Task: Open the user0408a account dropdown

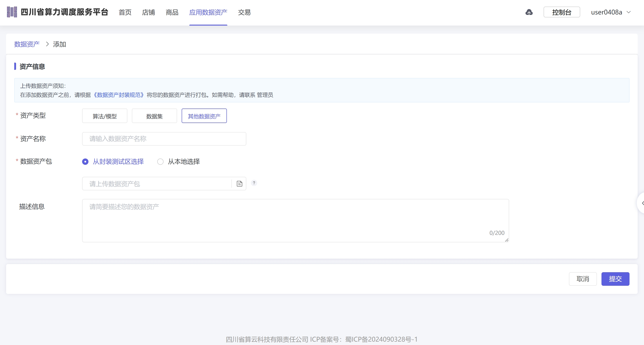Action: click(611, 12)
